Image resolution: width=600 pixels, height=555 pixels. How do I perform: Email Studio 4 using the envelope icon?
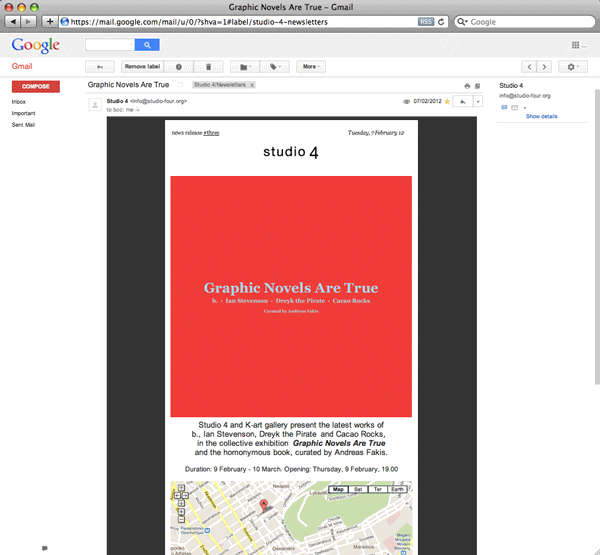pos(514,108)
